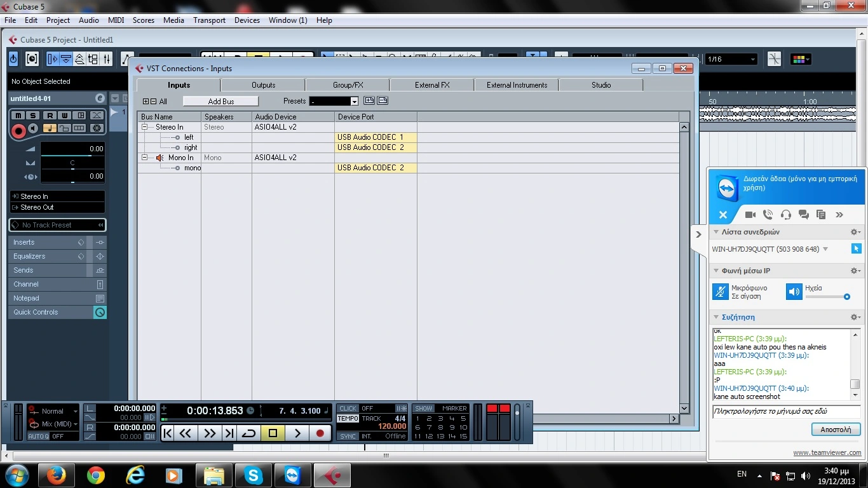868x488 pixels.
Task: Click the Constrain Delay Compensation power button
Action: 13,59
